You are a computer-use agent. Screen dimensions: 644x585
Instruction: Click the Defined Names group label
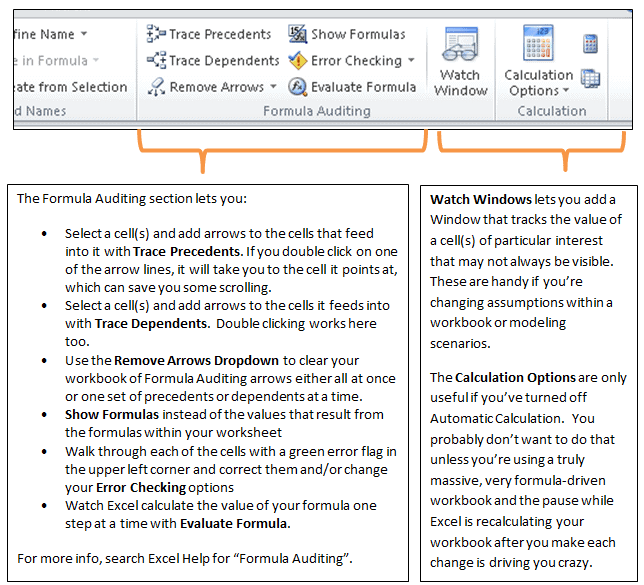point(40,111)
